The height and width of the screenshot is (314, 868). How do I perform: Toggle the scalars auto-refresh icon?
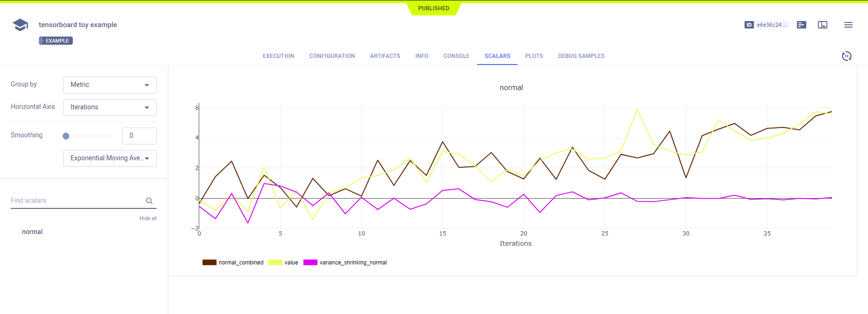click(846, 56)
